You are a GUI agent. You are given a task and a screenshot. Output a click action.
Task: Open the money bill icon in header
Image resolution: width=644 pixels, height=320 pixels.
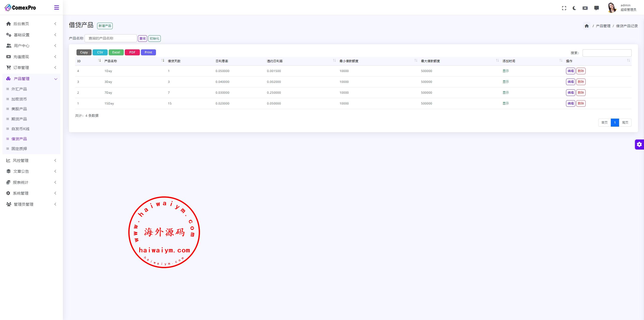coord(585,8)
